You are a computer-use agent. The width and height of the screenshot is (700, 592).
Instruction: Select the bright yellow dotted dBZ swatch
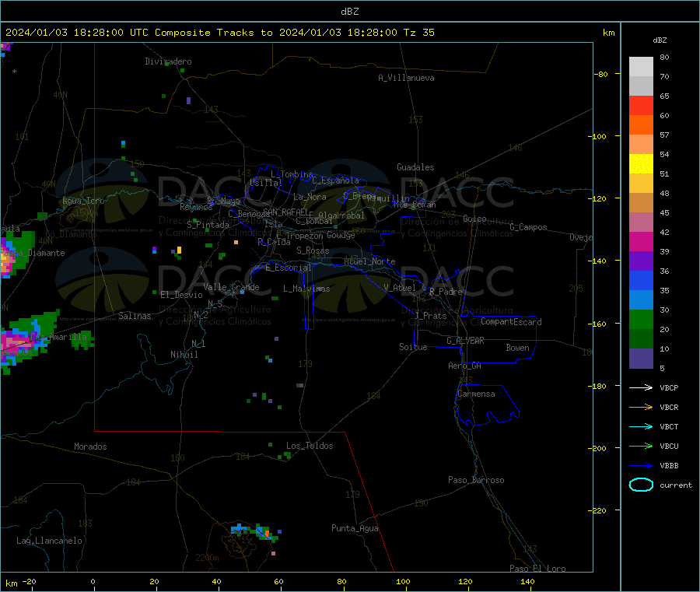pyautogui.click(x=641, y=164)
